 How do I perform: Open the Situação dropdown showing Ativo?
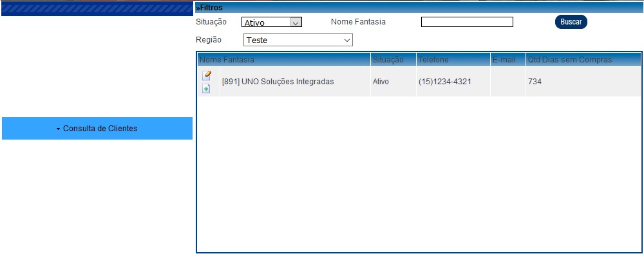point(272,22)
